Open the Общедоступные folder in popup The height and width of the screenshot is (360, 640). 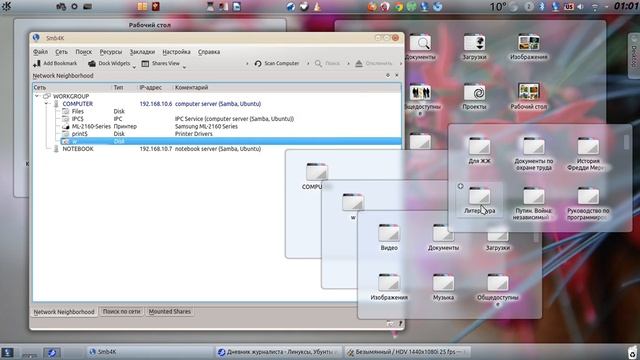click(498, 289)
